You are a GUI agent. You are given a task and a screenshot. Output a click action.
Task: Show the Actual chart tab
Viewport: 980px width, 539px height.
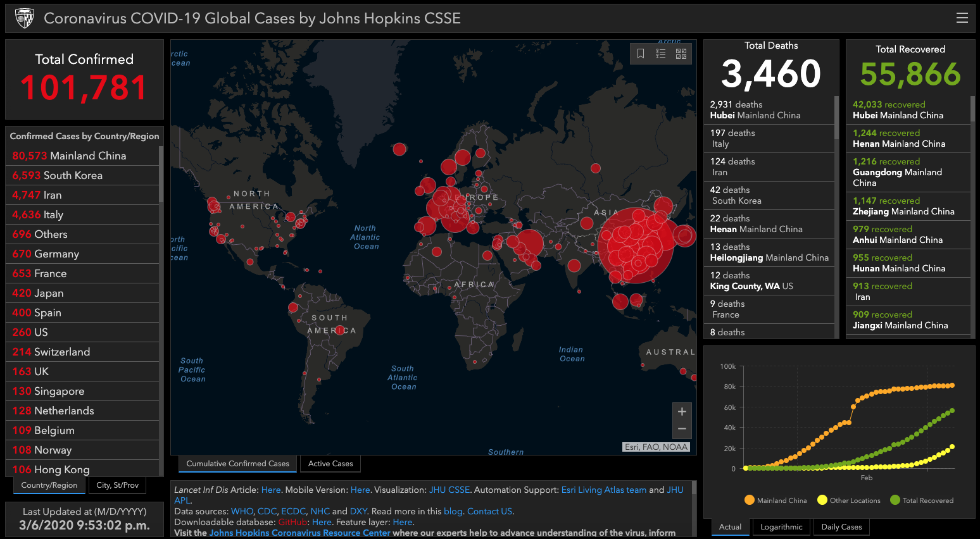(x=730, y=527)
